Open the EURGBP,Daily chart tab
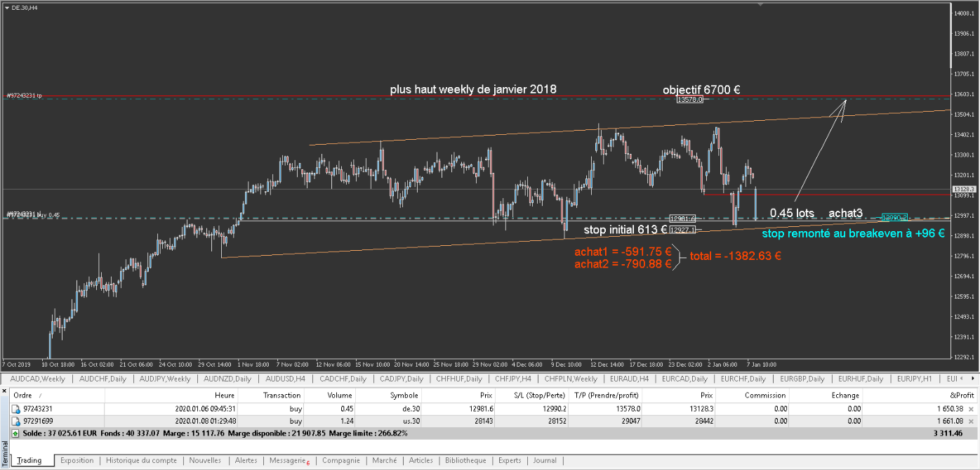The width and height of the screenshot is (980, 470). [803, 379]
